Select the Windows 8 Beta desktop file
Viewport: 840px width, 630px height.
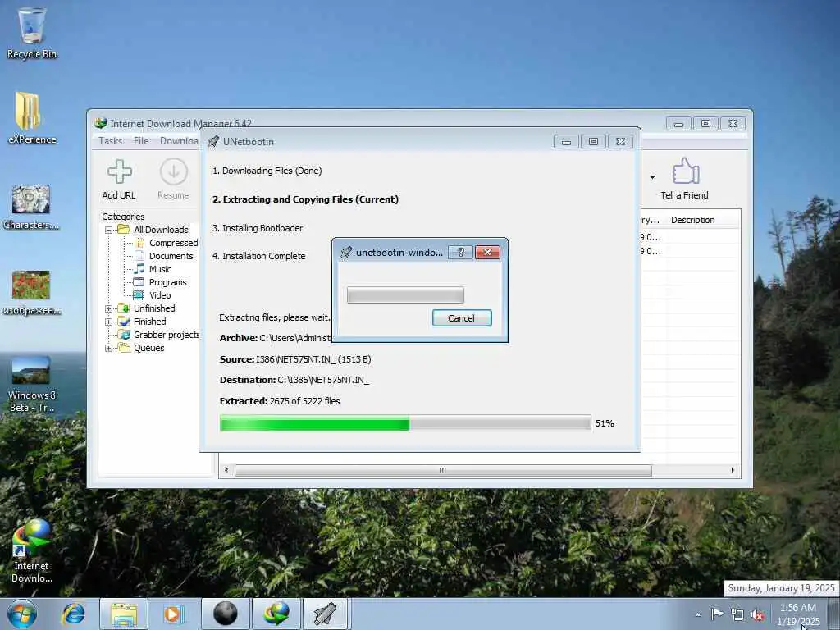tap(31, 384)
